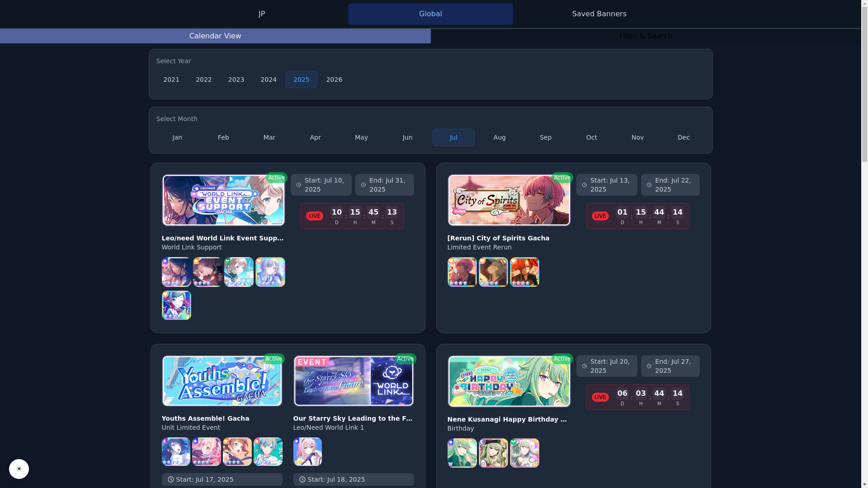Choose the Feb month button
Image resolution: width=868 pixels, height=488 pixels.
pyautogui.click(x=223, y=137)
